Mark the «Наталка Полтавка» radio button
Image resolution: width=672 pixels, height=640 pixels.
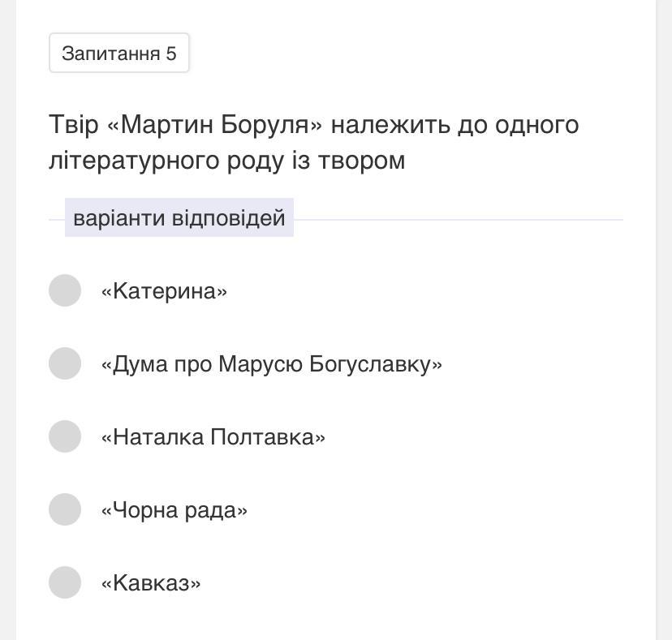tap(65, 436)
